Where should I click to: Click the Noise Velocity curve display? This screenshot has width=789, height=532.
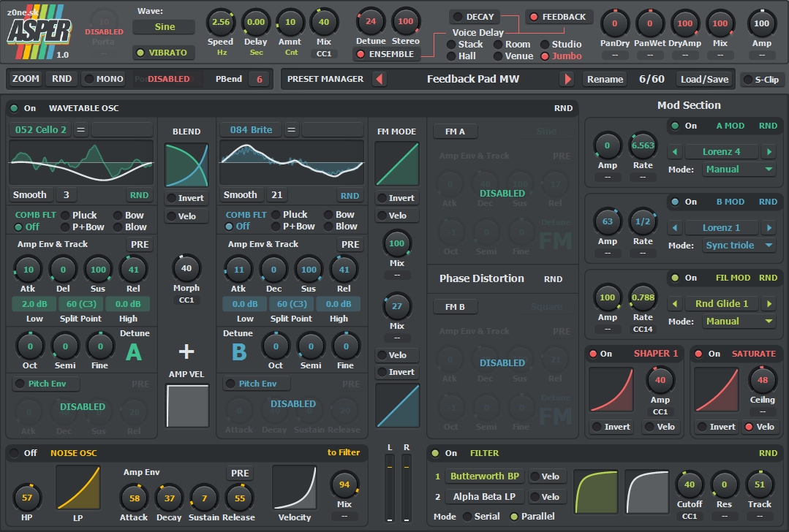click(295, 487)
